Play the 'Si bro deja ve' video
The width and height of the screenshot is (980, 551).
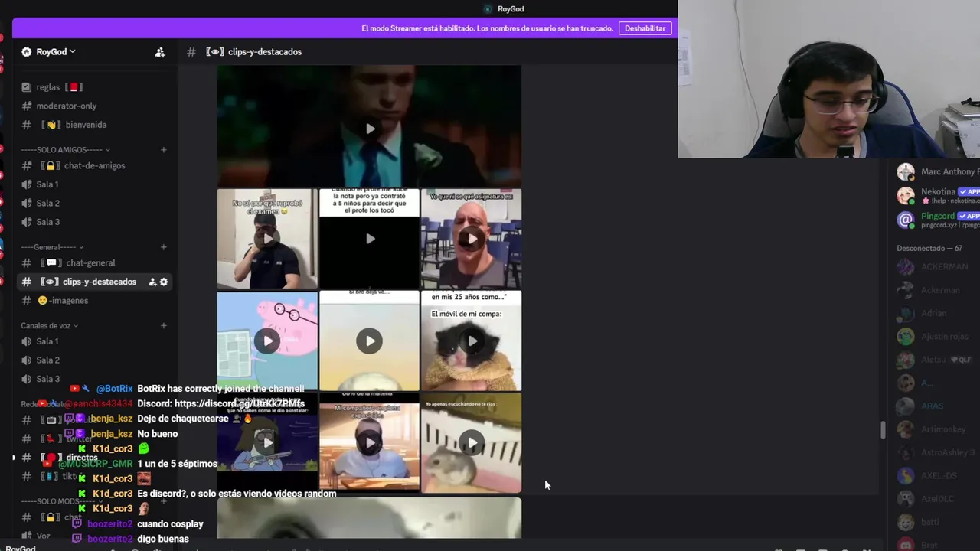(370, 341)
